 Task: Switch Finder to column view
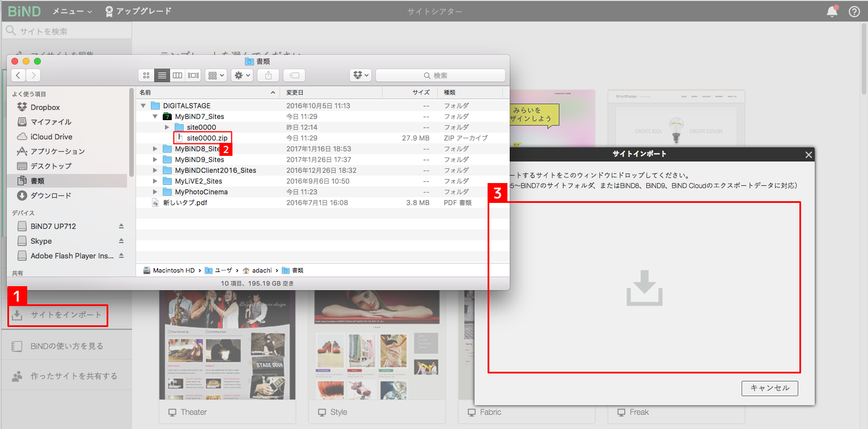click(177, 75)
